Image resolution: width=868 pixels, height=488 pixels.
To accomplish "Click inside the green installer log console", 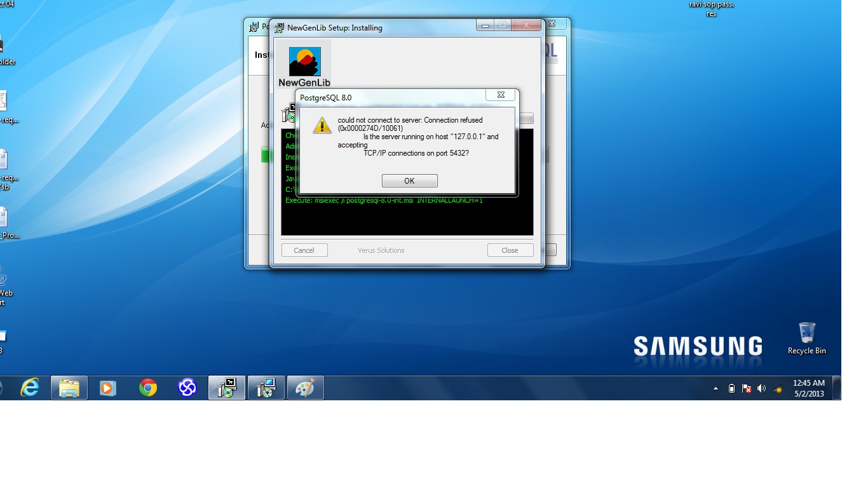I will (407, 219).
